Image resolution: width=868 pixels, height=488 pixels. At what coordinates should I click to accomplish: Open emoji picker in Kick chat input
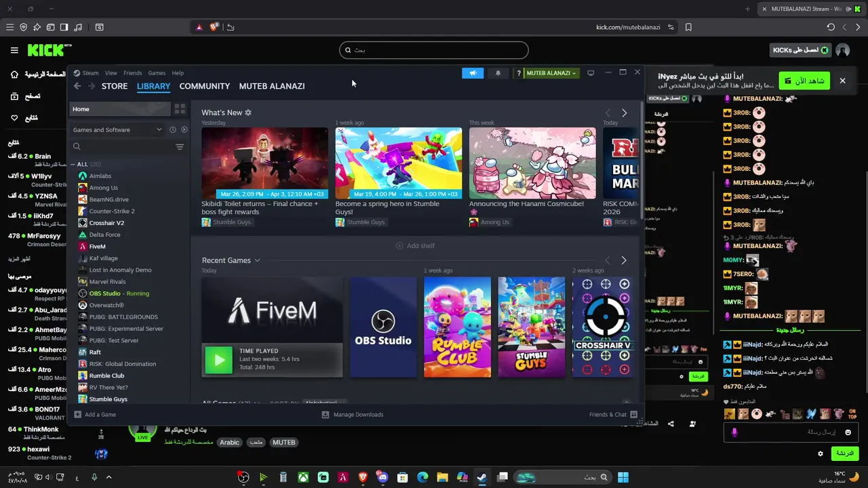848,432
